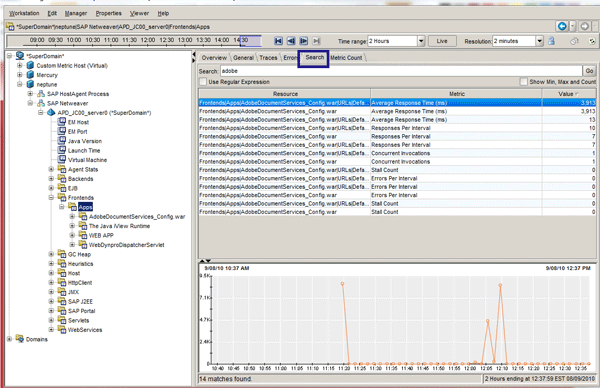
Task: Click the Live button
Action: tap(442, 41)
